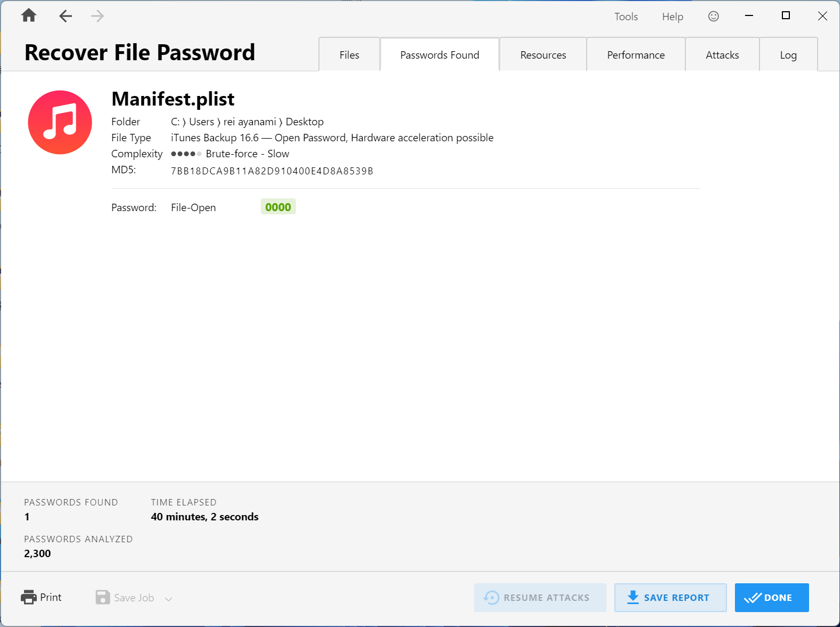The width and height of the screenshot is (840, 627).
Task: Click the forward arrow icon
Action: (97, 16)
